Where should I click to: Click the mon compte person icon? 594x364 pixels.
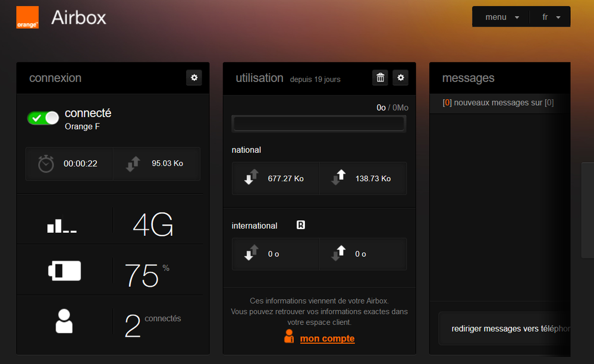(x=288, y=335)
